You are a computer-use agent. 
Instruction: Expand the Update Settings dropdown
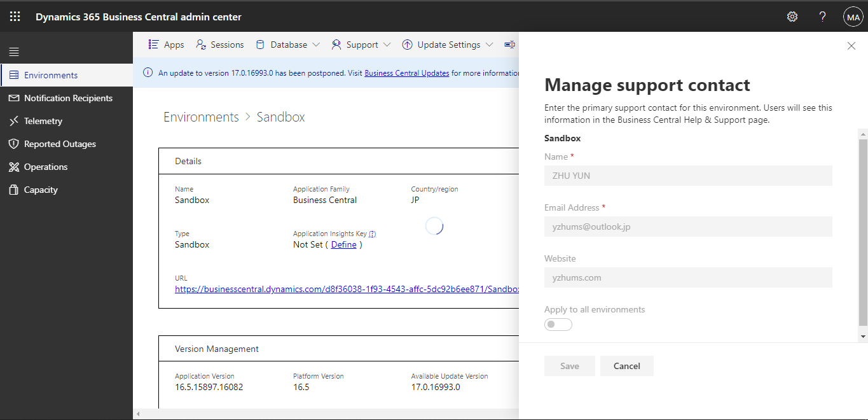click(490, 44)
